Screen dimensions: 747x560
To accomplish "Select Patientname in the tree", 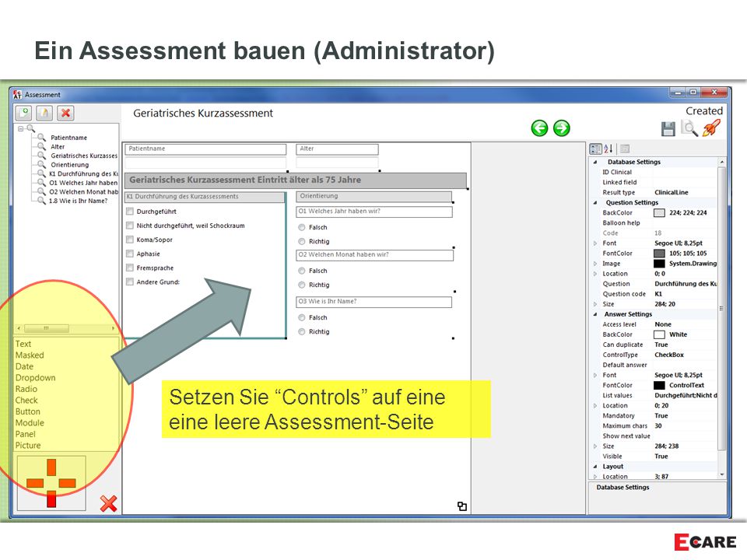I will click(68, 138).
